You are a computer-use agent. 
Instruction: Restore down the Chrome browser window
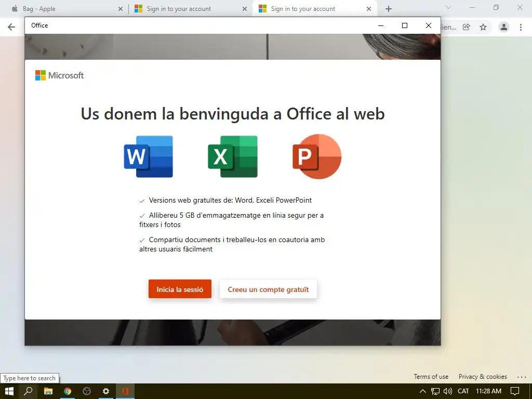[496, 7]
